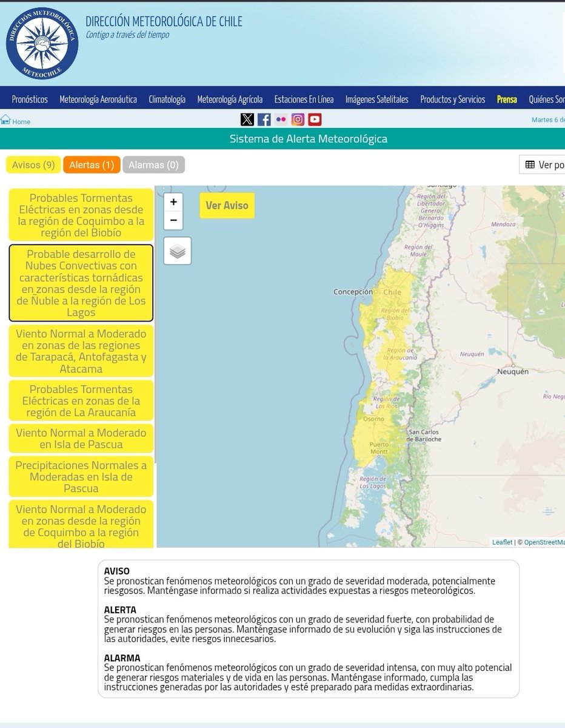Open the Pronósticos menu
Screen dimensions: 565x728
(x=30, y=99)
